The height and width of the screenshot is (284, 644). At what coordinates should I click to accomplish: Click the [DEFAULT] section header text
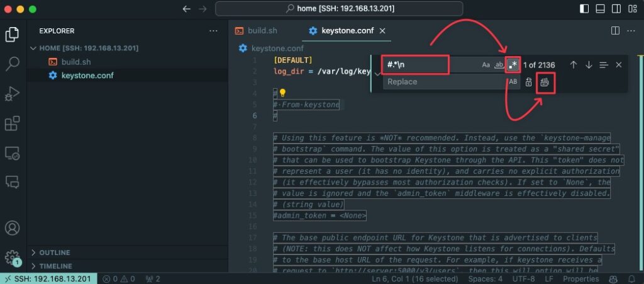pos(293,60)
